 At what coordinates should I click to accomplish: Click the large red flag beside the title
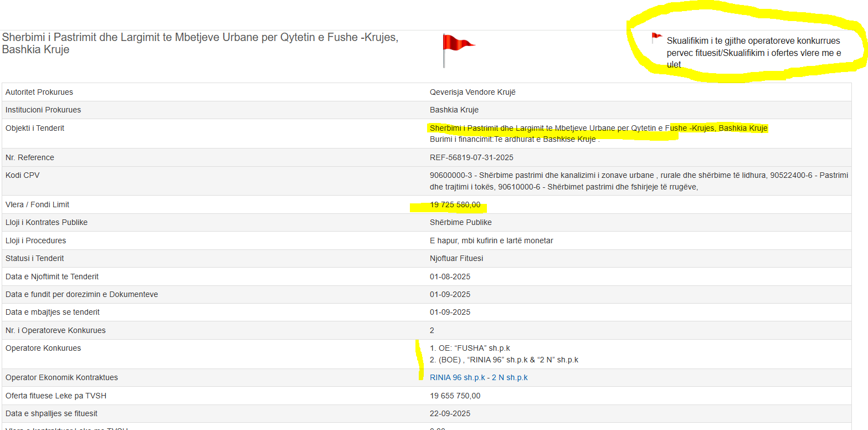click(x=458, y=47)
